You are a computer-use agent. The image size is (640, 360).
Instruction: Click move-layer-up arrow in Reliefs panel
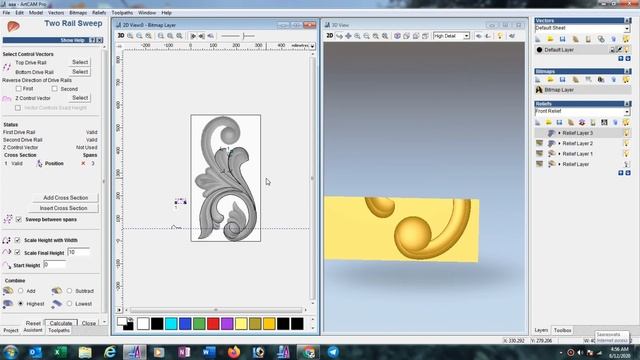click(621, 173)
